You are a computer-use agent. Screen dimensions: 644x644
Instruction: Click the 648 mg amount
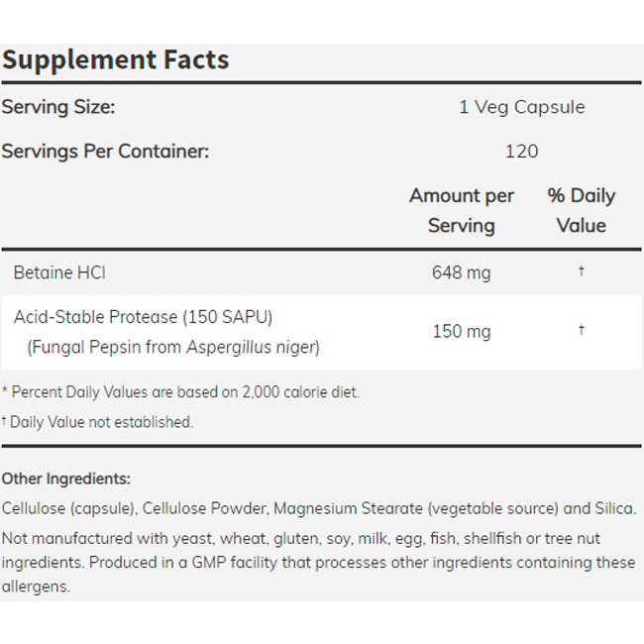click(x=462, y=272)
